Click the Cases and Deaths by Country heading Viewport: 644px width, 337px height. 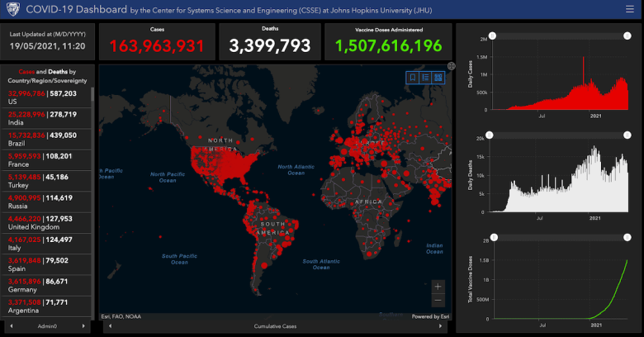47,76
